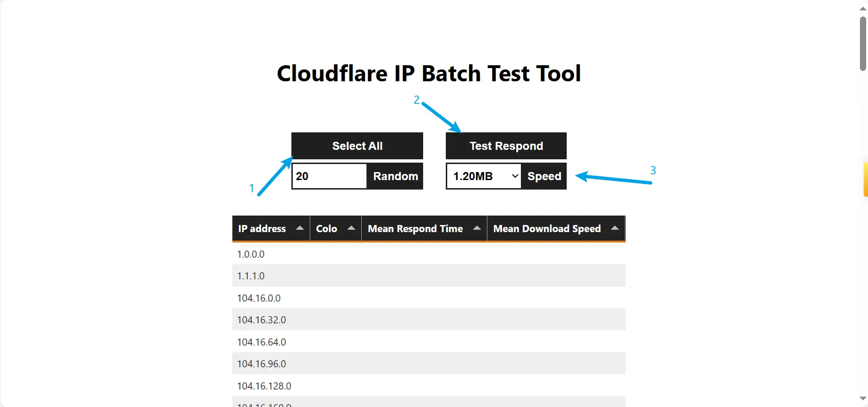This screenshot has width=868, height=407.
Task: Click the page scrollbar thumb
Action: (x=863, y=43)
